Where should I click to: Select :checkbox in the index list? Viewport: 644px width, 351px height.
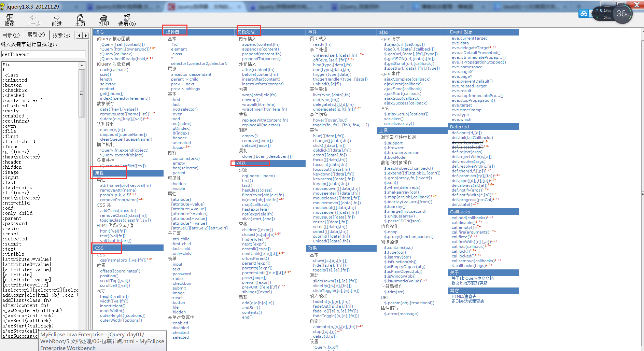tap(15, 90)
